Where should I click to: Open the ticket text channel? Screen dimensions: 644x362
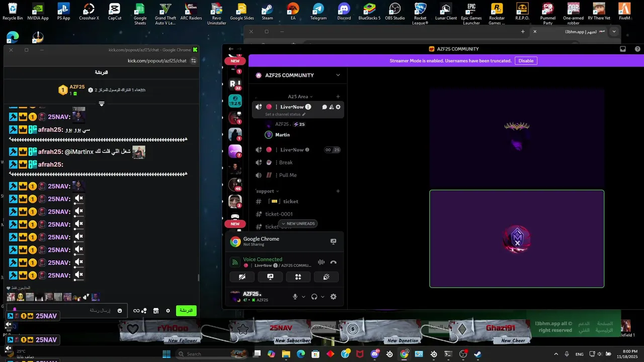coord(298,201)
